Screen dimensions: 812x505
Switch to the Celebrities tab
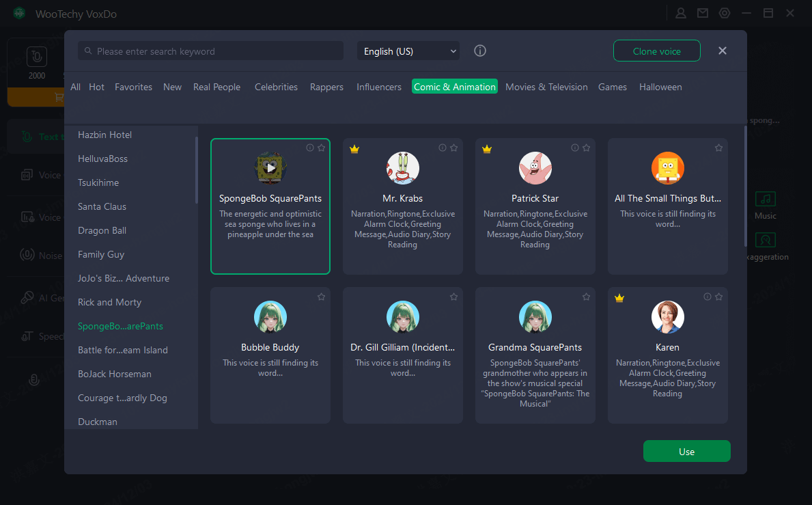tap(276, 87)
